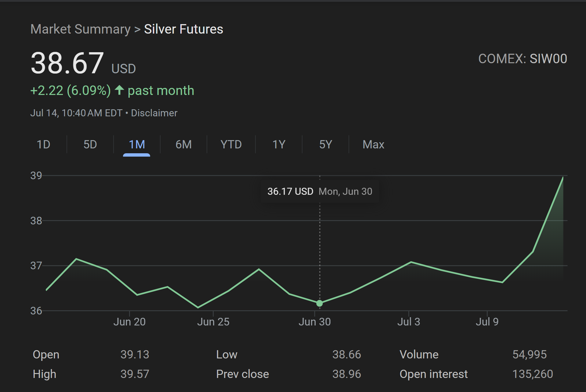This screenshot has width=586, height=392.
Task: Click the Jun 25 axis label
Action: [x=213, y=322]
